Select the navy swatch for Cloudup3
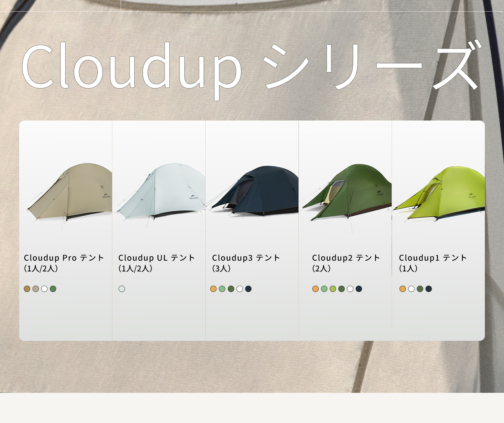The height and width of the screenshot is (423, 504). [x=248, y=289]
